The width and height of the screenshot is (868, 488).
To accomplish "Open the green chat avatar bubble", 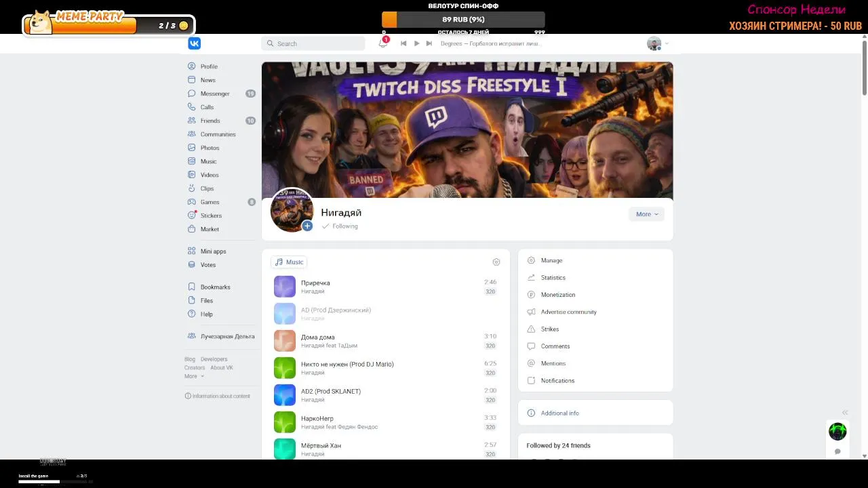I will tap(837, 431).
